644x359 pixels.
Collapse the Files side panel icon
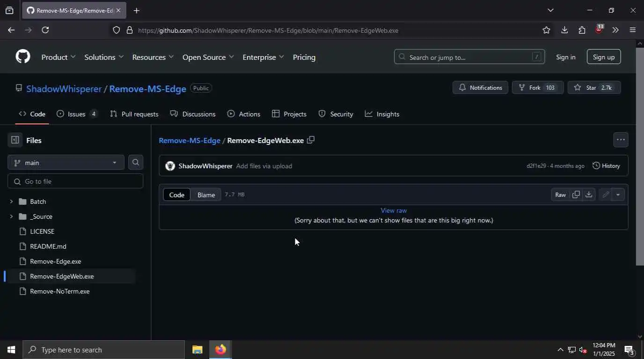[15, 140]
